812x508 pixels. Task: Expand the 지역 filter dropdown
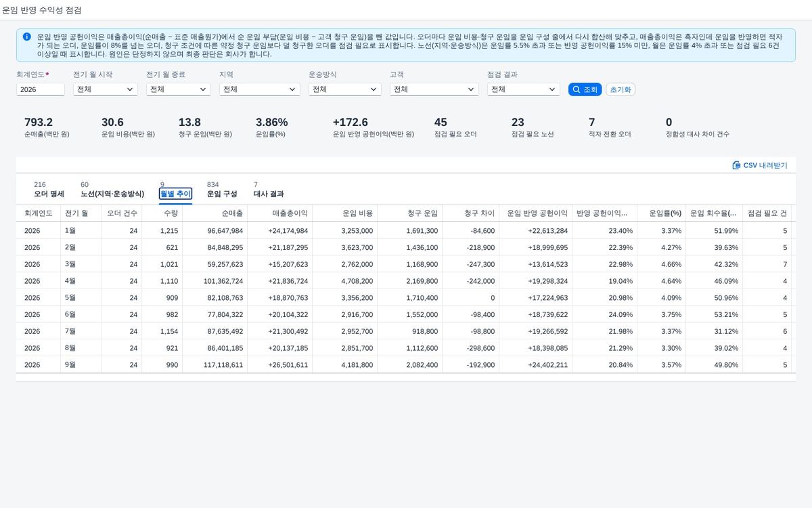tap(259, 89)
